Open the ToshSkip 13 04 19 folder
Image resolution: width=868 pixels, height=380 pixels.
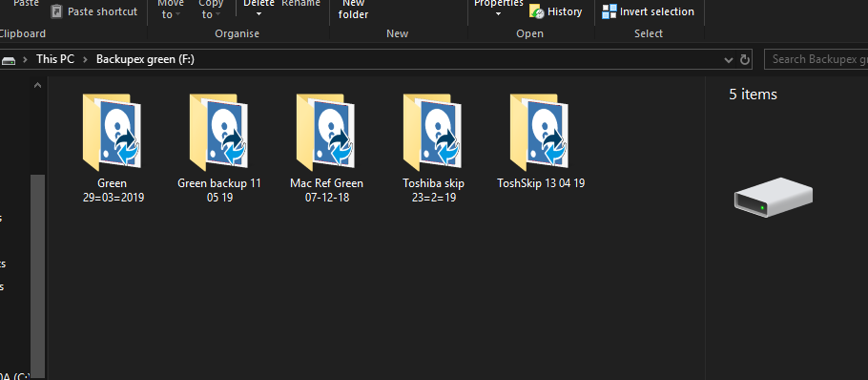click(541, 141)
